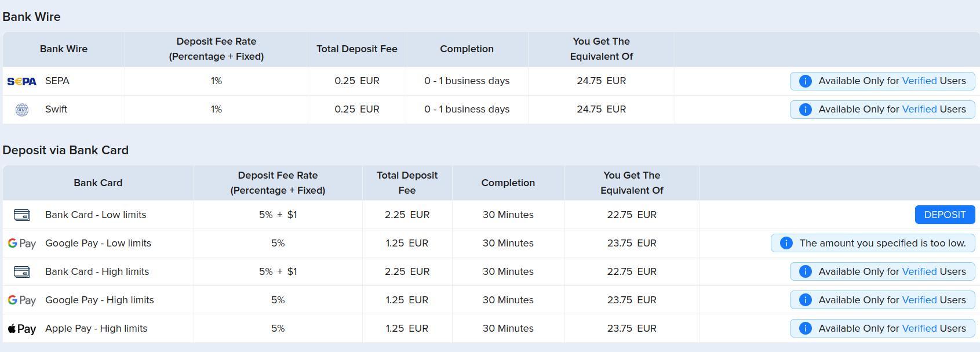Click the blue DEPOSIT button
980x352 pixels.
click(x=945, y=215)
